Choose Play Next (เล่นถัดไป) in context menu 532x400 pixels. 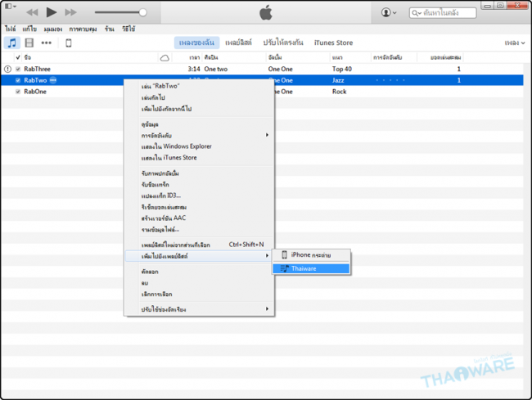point(200,97)
